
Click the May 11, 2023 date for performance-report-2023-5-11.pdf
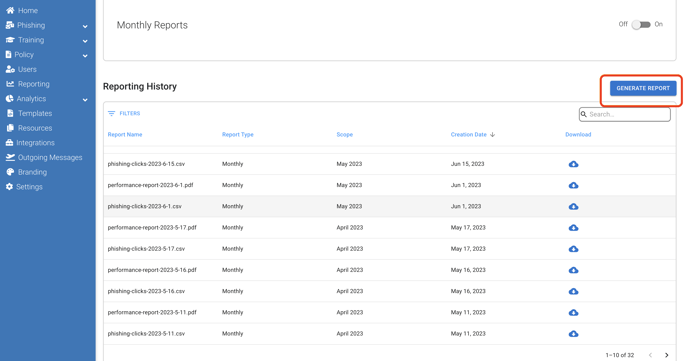click(x=468, y=312)
